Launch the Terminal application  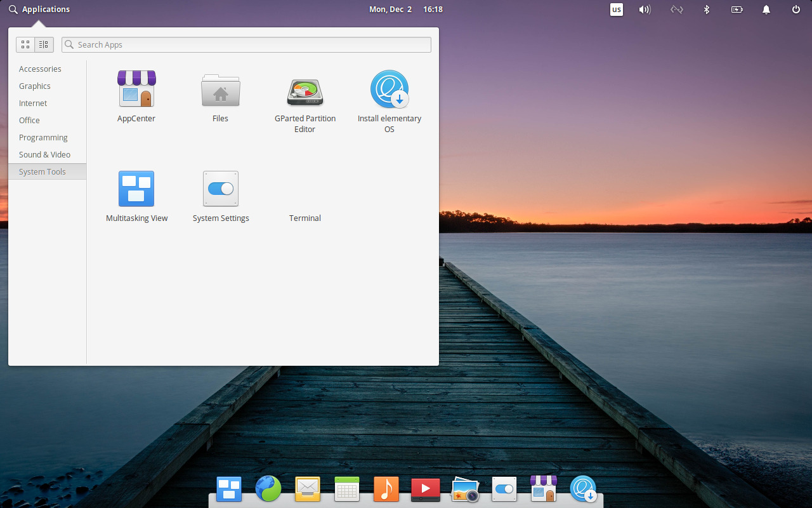[305, 189]
